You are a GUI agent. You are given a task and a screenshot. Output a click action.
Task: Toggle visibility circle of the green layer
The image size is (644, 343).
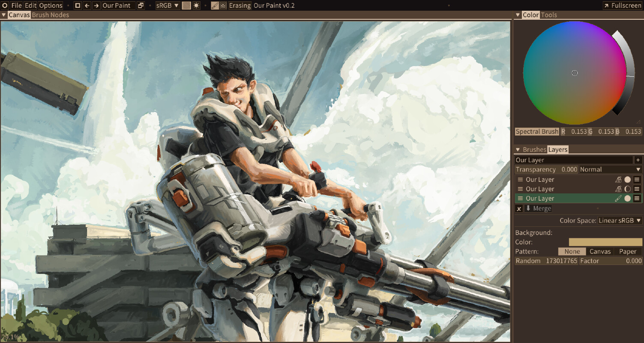(627, 199)
